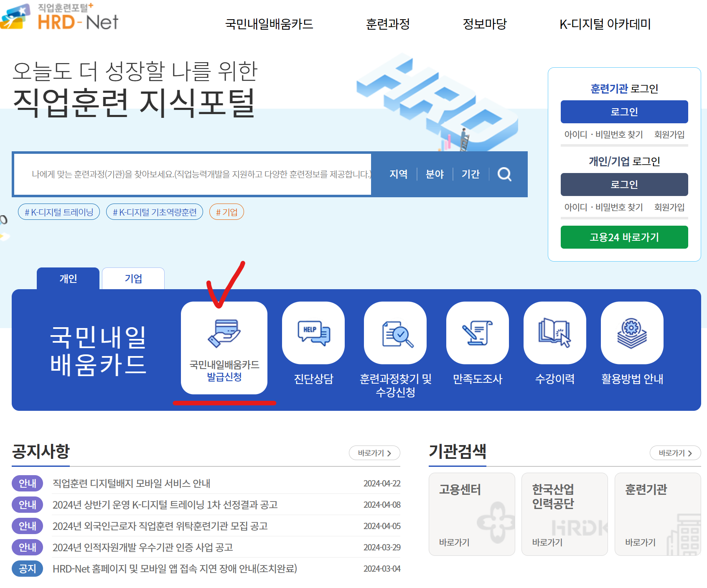Open notice 외국인근로자 직업훈련 위탁훈련기관 모집 공고

click(x=160, y=526)
